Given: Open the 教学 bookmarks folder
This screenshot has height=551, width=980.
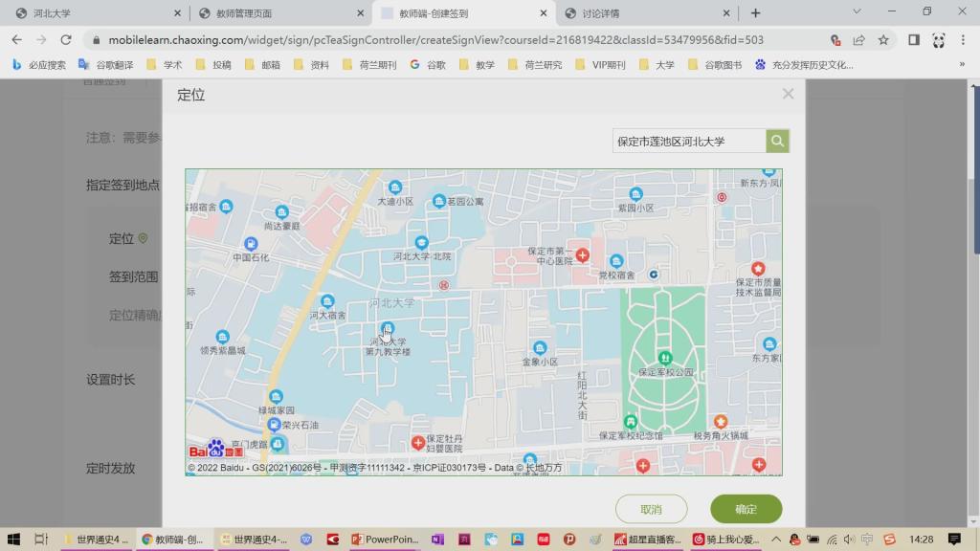Looking at the screenshot, I should click(477, 64).
